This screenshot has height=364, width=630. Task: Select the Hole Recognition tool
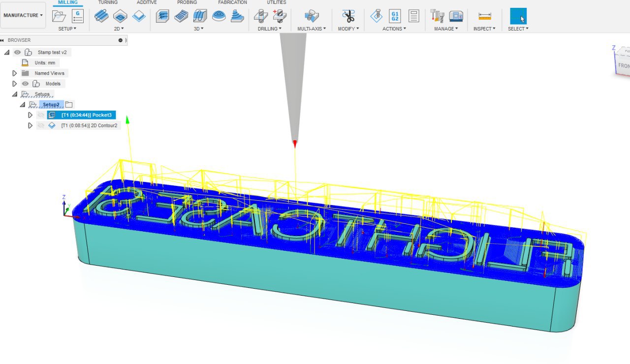[280, 16]
